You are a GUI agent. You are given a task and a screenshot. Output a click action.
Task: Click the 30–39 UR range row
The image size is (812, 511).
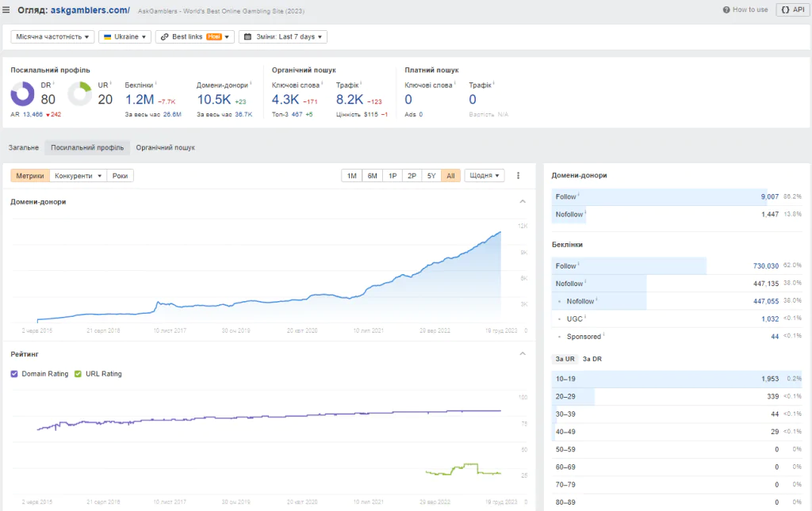(677, 414)
